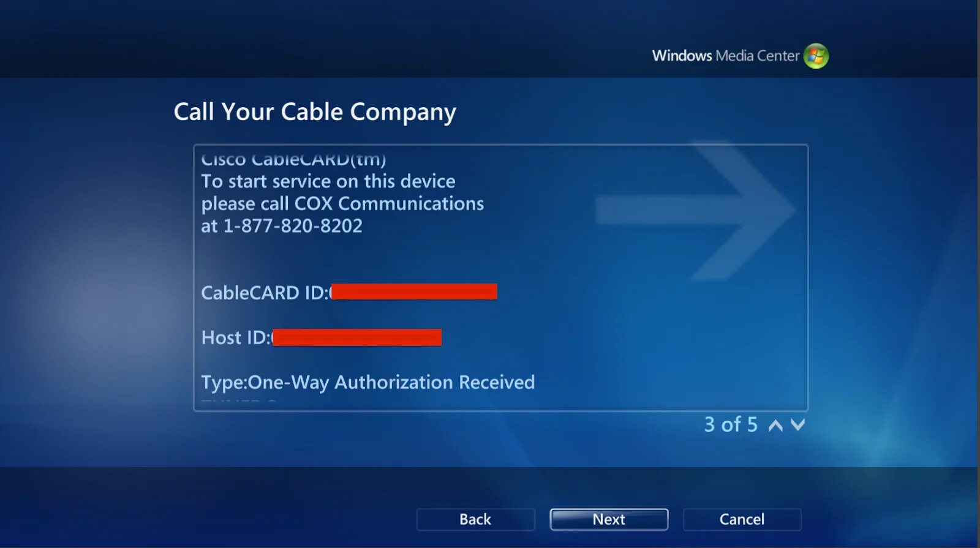Image resolution: width=980 pixels, height=548 pixels.
Task: Click the redacted CableCARD ID value
Action: click(x=413, y=292)
